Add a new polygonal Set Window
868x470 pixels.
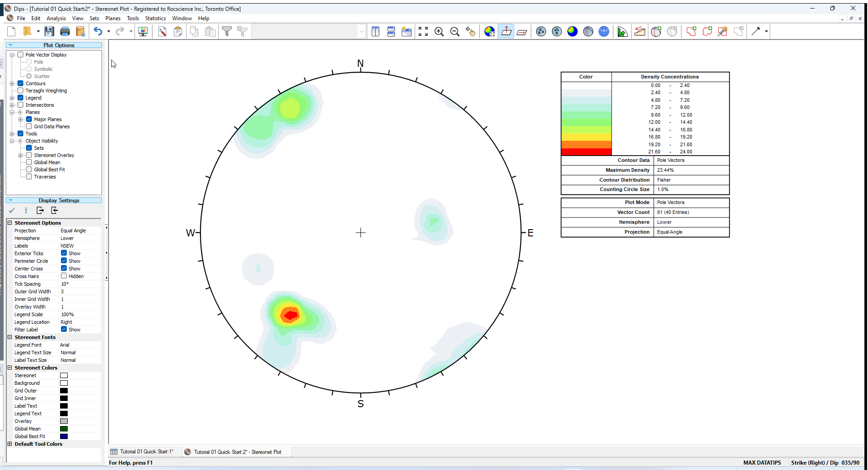[707, 31]
